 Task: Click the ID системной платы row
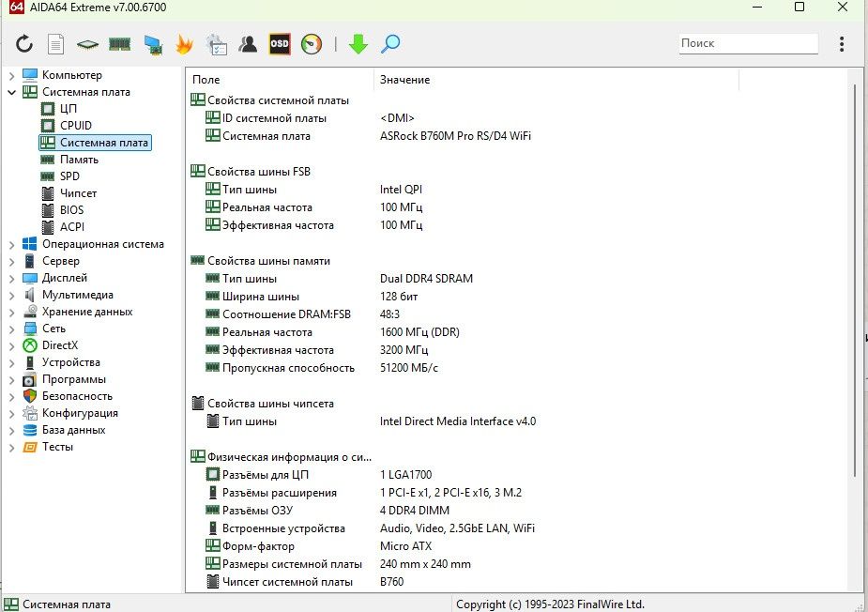464,118
